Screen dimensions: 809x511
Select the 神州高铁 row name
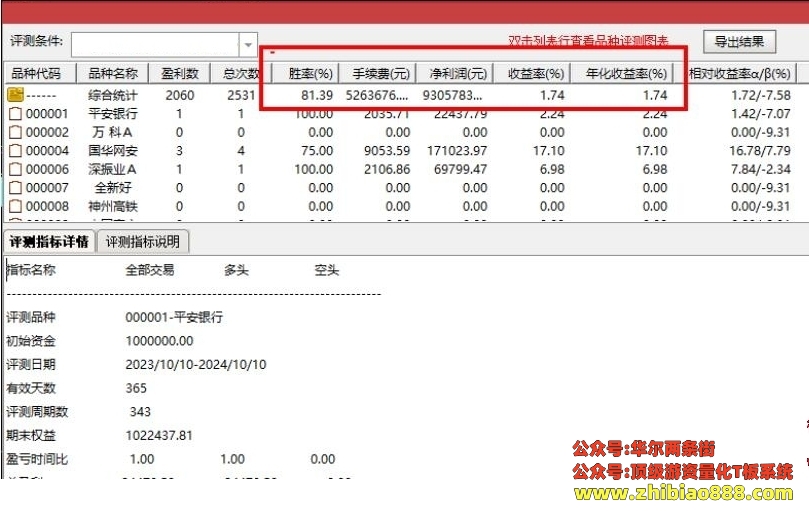(112, 206)
